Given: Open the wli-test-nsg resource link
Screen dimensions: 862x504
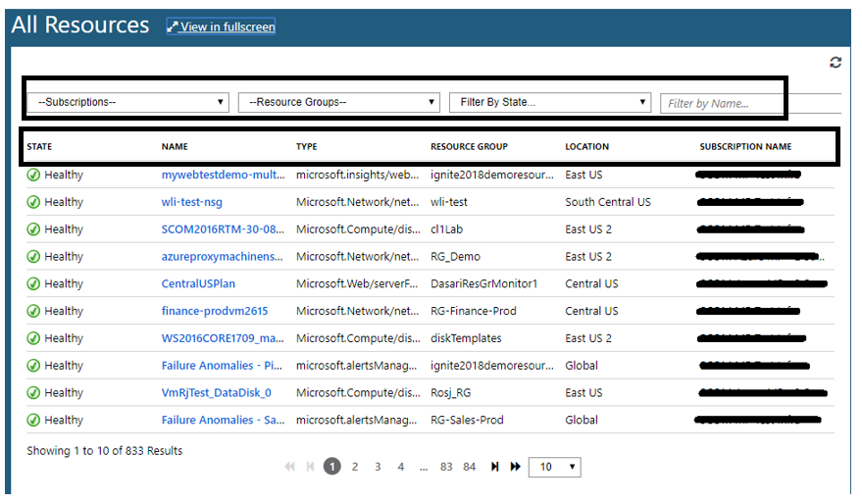Looking at the screenshot, I should tap(192, 202).
